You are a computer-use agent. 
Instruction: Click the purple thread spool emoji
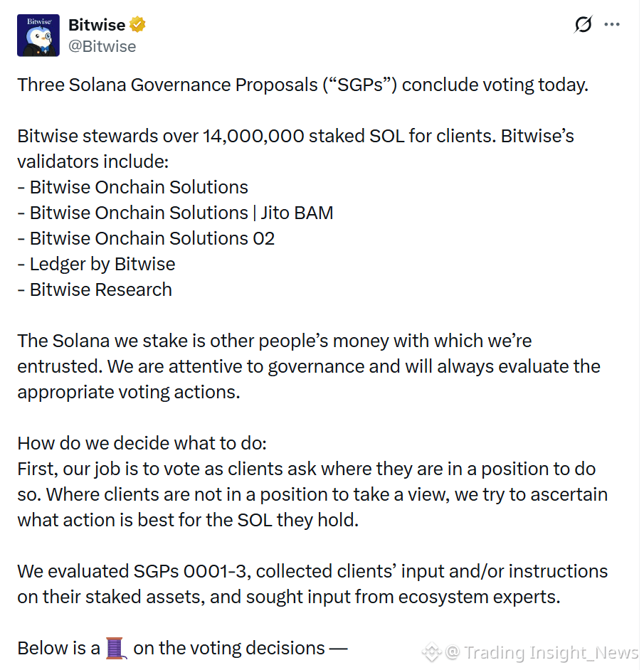(x=116, y=648)
